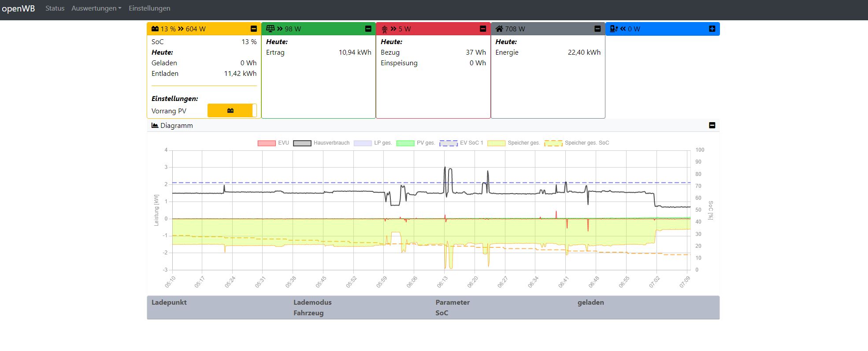This screenshot has height=351, width=868.
Task: Click the battery icon in yellow header
Action: [155, 29]
